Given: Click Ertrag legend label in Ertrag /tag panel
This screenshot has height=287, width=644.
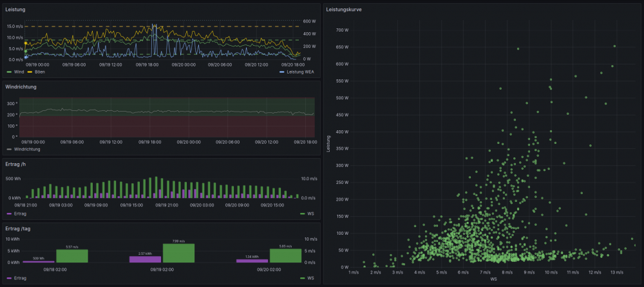Looking at the screenshot, I should [x=21, y=278].
